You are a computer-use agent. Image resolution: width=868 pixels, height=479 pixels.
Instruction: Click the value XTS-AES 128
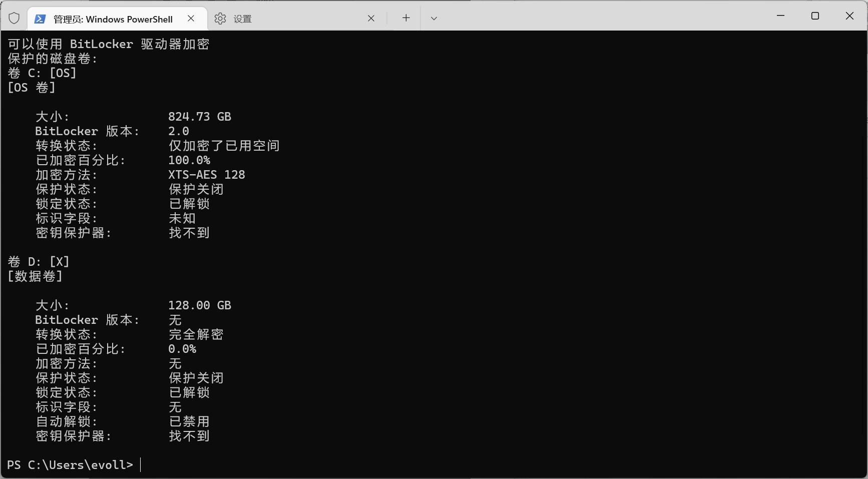tap(207, 175)
